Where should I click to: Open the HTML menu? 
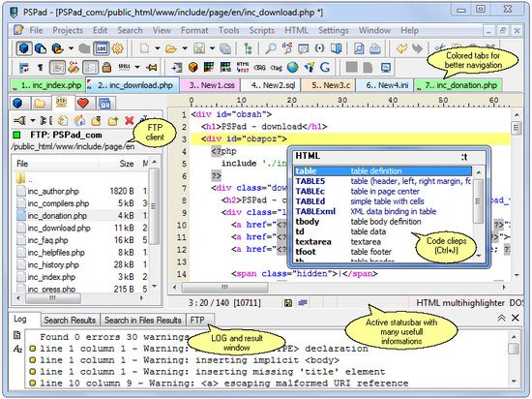tap(296, 31)
